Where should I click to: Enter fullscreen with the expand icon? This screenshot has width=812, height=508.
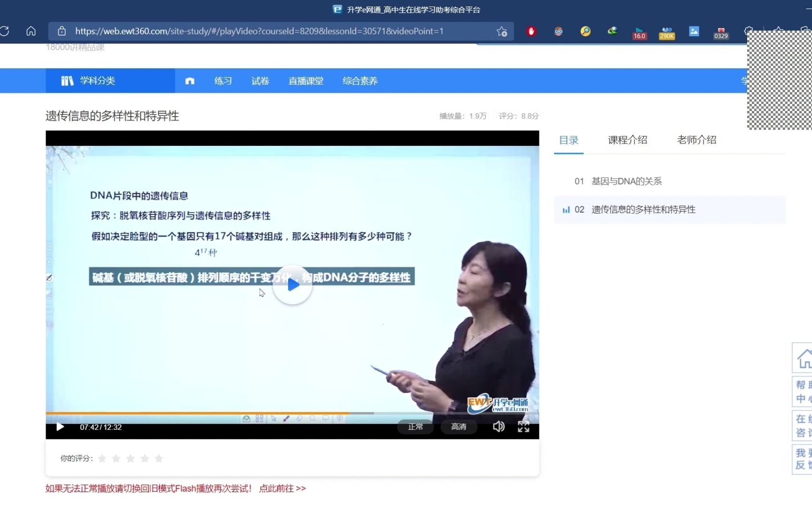[523, 427]
